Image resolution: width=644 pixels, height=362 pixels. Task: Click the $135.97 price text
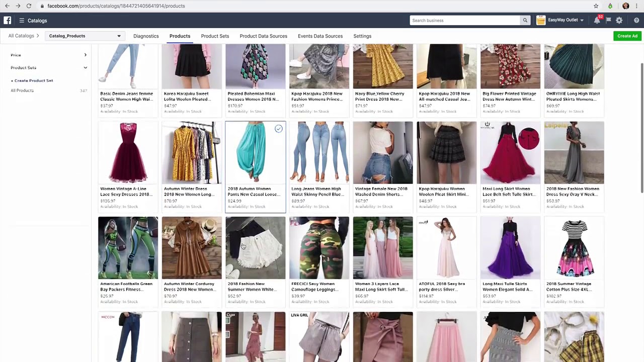(108, 201)
